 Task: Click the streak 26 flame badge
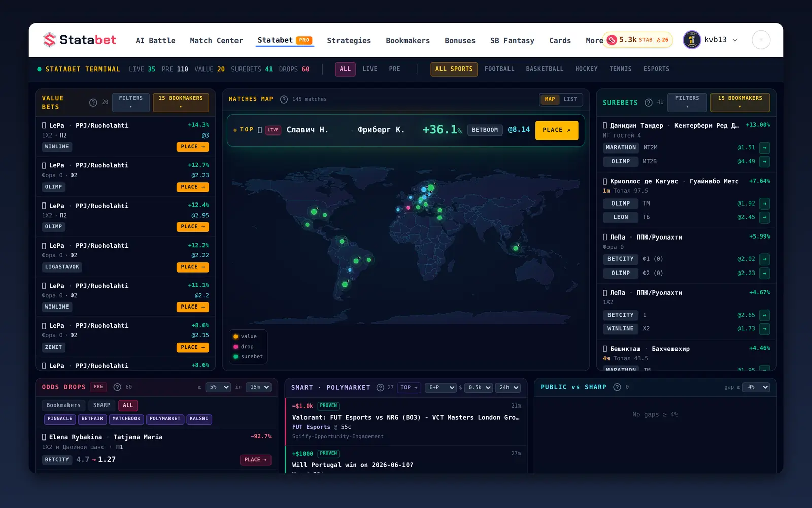pyautogui.click(x=662, y=40)
